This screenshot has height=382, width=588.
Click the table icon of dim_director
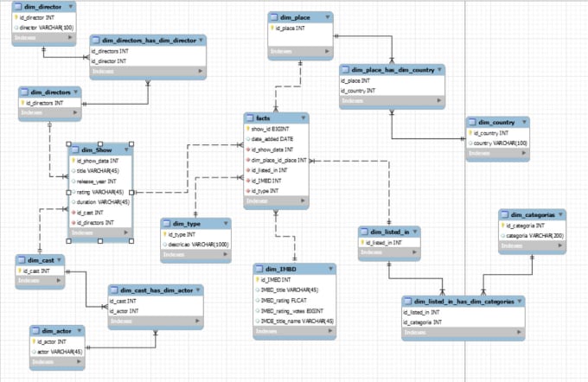pyautogui.click(x=17, y=7)
